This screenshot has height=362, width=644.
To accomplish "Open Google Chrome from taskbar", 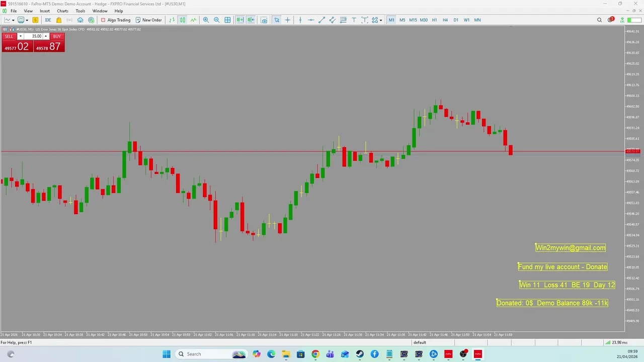I will (x=315, y=354).
